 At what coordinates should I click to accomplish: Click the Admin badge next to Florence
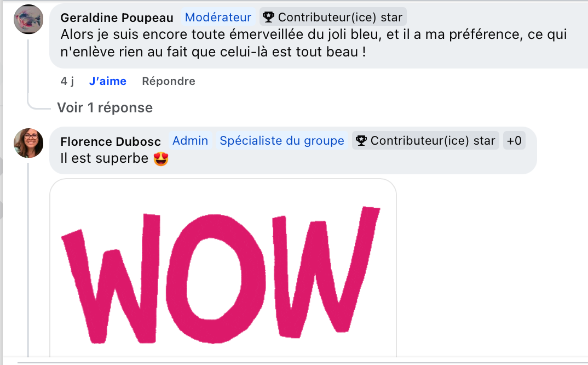click(x=190, y=140)
